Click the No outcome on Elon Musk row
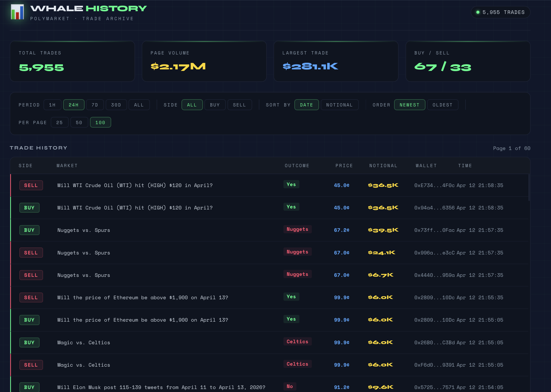 pos(290,386)
